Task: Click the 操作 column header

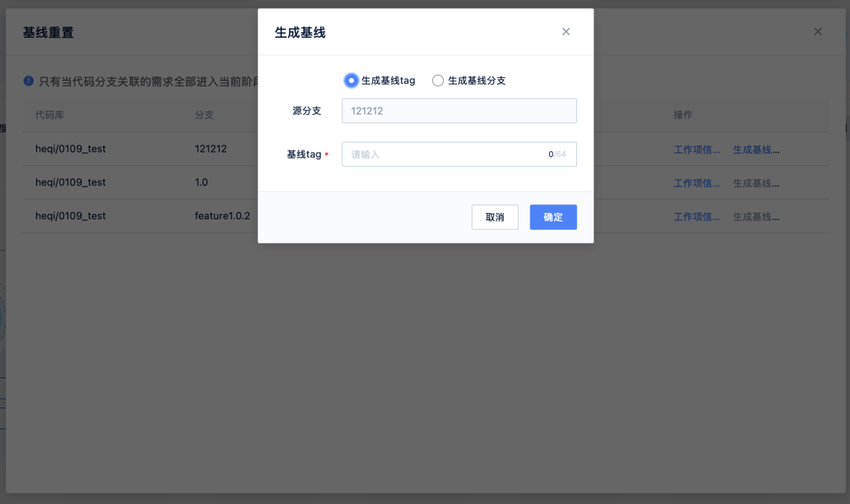Action: [683, 115]
